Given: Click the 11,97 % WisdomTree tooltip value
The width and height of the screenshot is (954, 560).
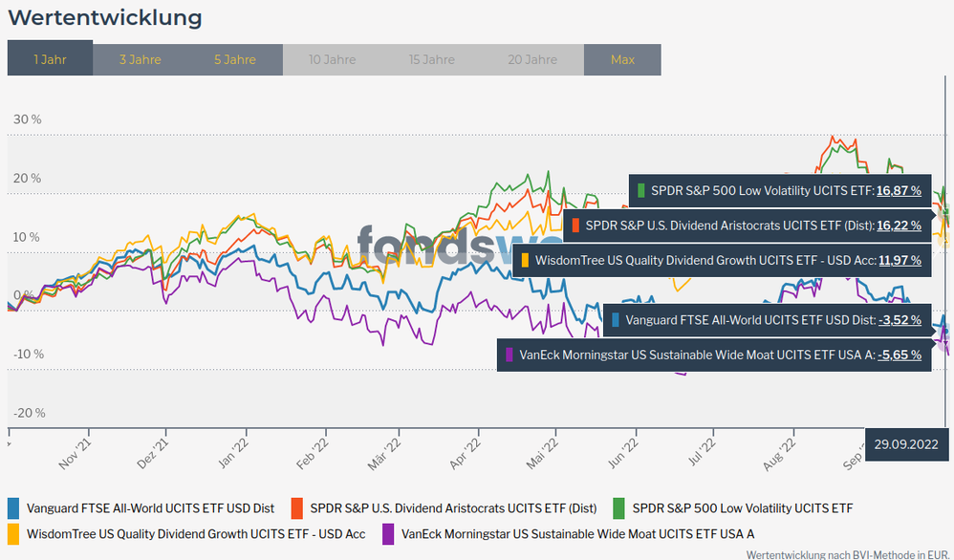Looking at the screenshot, I should click(899, 260).
